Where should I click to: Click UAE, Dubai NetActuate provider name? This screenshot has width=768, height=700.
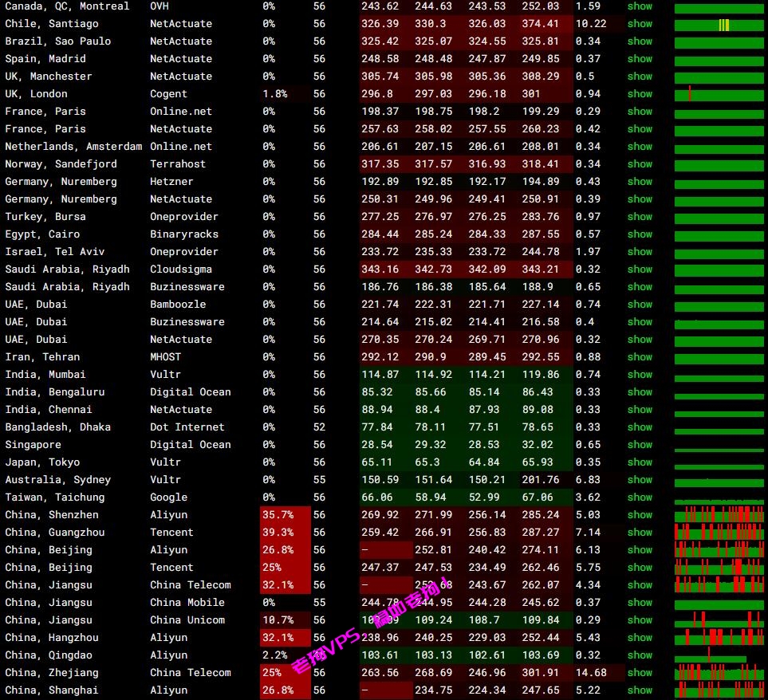(181, 339)
